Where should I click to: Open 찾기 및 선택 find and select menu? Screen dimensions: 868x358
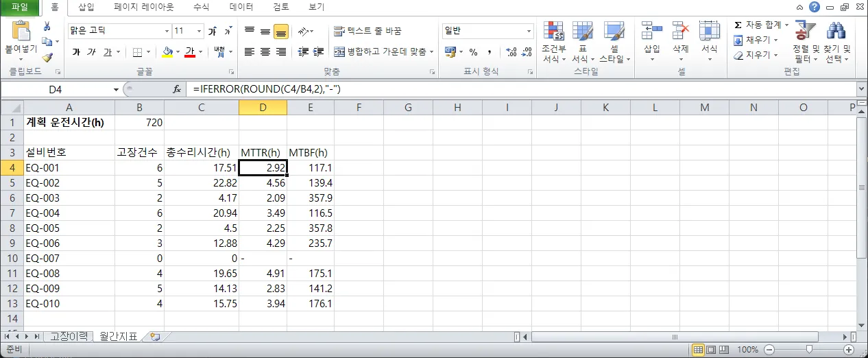(x=836, y=41)
